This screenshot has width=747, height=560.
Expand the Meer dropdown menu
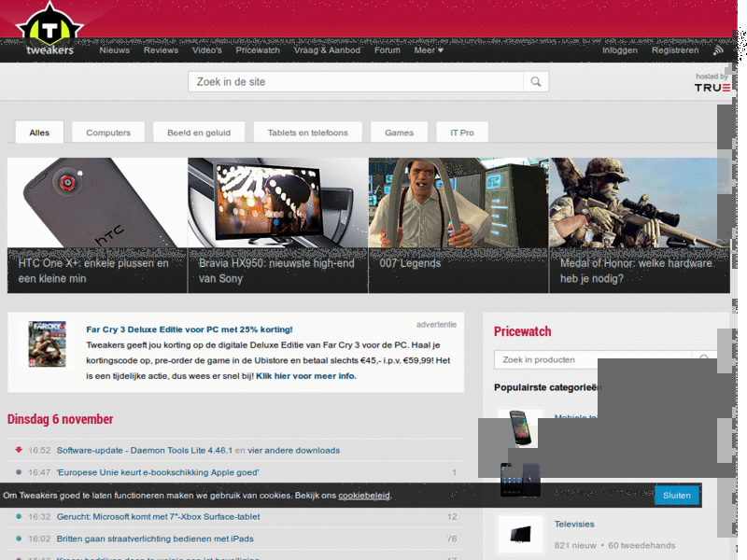pos(429,50)
